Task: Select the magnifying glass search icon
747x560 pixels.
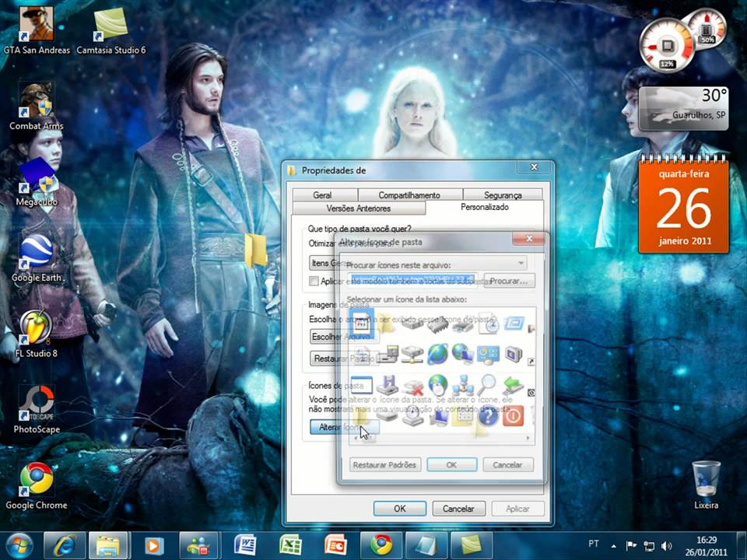Action: pyautogui.click(x=488, y=385)
